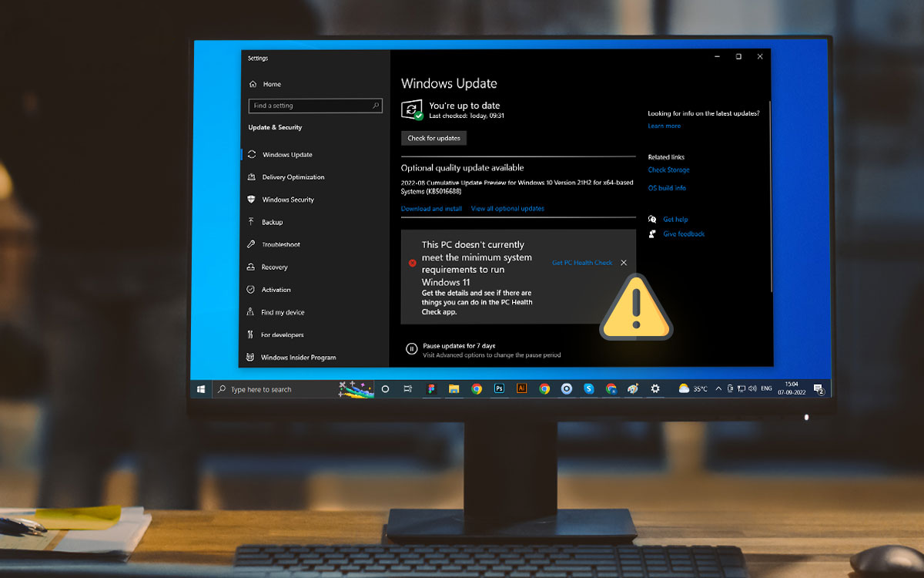
Task: Open Delivery Optimization settings
Action: tap(286, 177)
